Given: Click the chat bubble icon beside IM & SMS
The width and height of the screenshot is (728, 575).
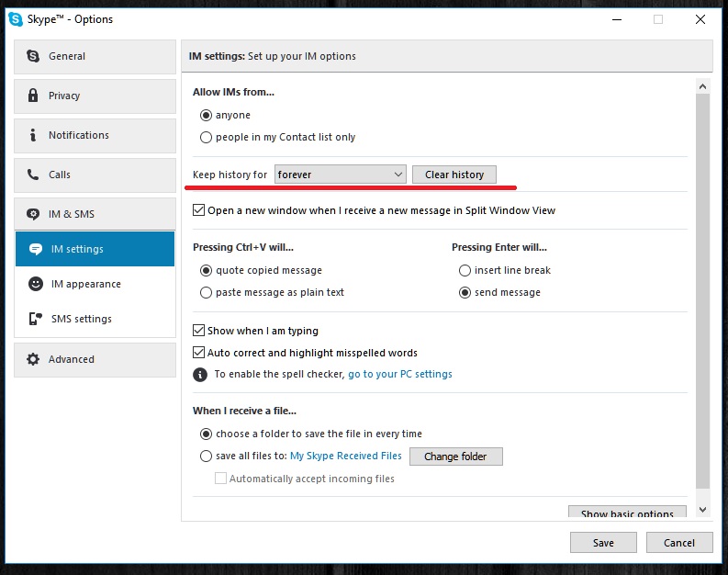Looking at the screenshot, I should click(x=33, y=214).
